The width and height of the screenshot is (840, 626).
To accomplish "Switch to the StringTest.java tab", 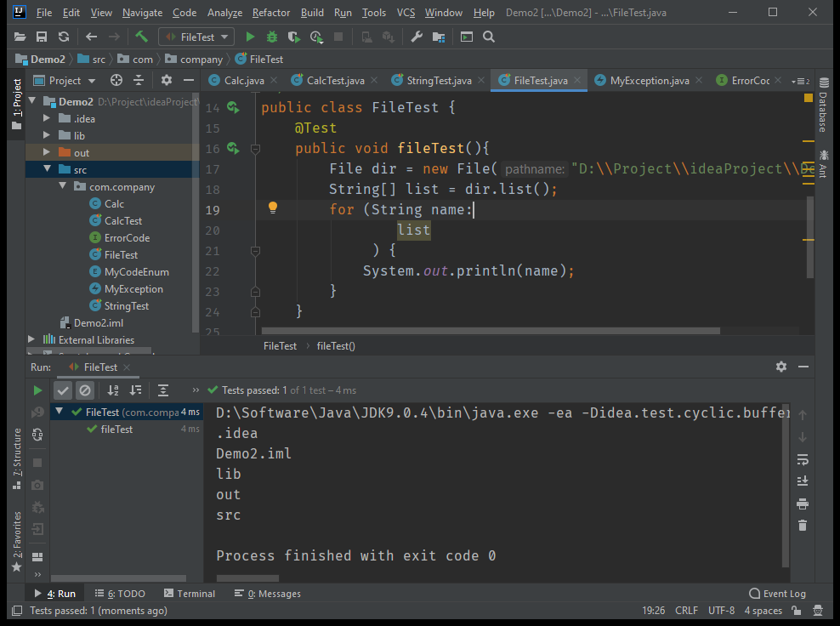I will [439, 81].
